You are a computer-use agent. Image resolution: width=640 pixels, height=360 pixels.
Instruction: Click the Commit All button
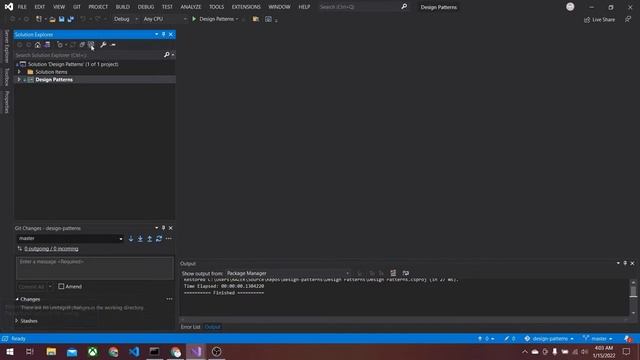(31, 287)
